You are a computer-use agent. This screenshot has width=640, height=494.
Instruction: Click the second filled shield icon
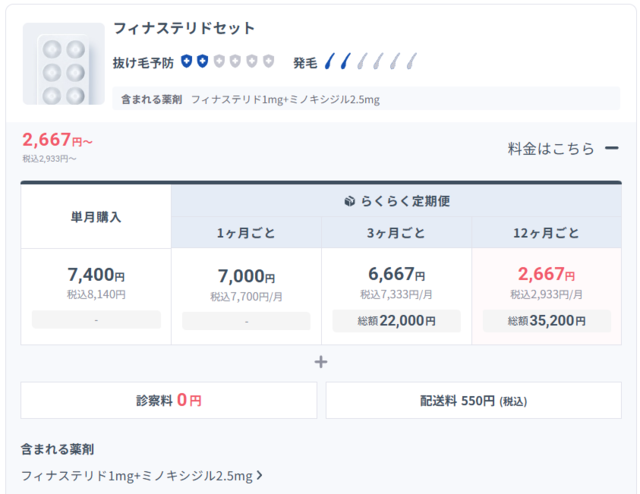tap(202, 62)
